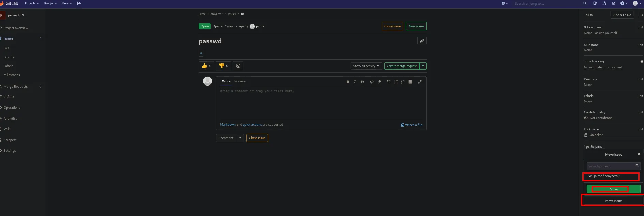The image size is (644, 216).
Task: Insert a table in the comment
Action: pyautogui.click(x=410, y=82)
